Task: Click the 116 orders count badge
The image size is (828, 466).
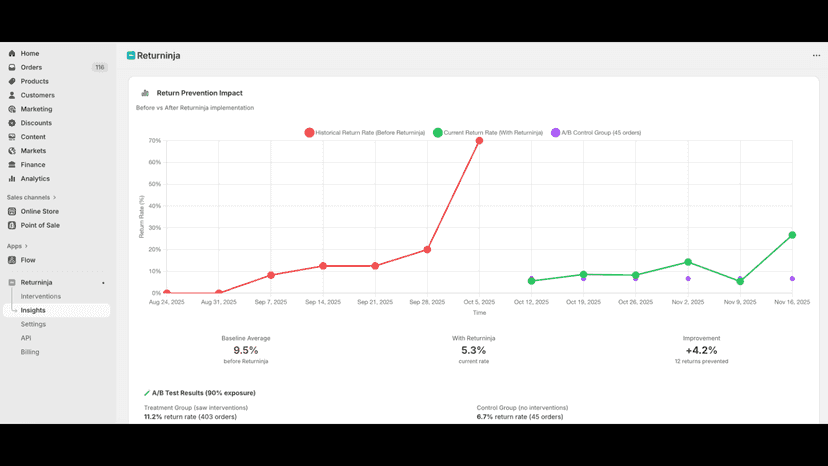Action: 99,67
